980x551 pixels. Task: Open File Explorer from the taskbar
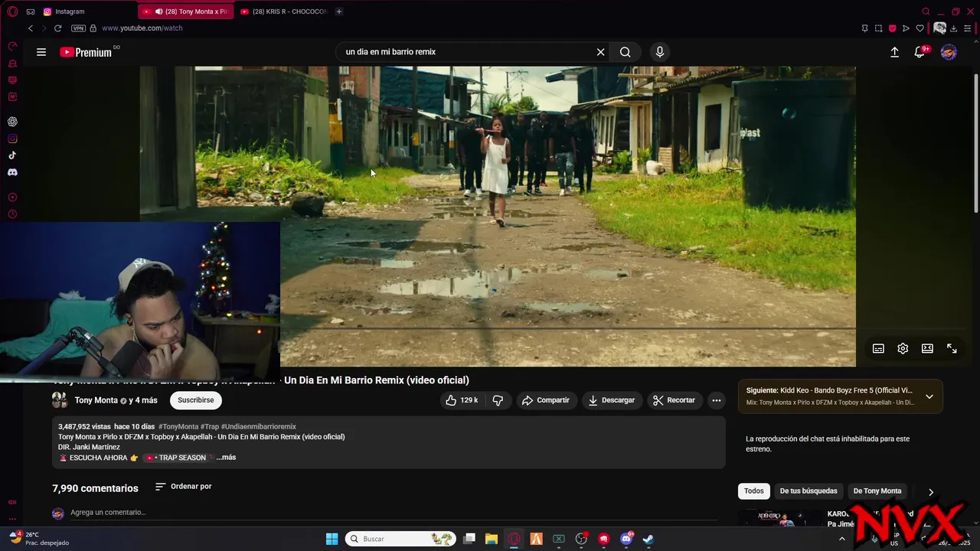[492, 539]
